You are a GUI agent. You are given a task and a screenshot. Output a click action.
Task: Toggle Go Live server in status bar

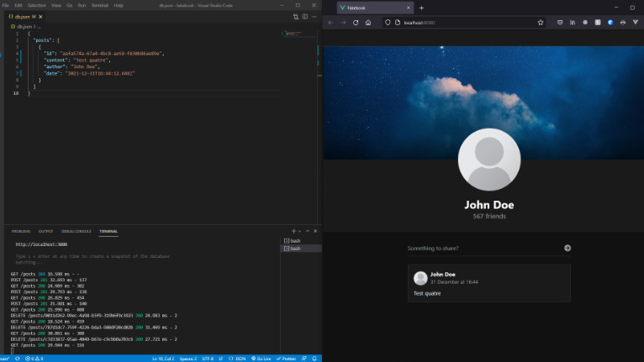tap(261, 358)
